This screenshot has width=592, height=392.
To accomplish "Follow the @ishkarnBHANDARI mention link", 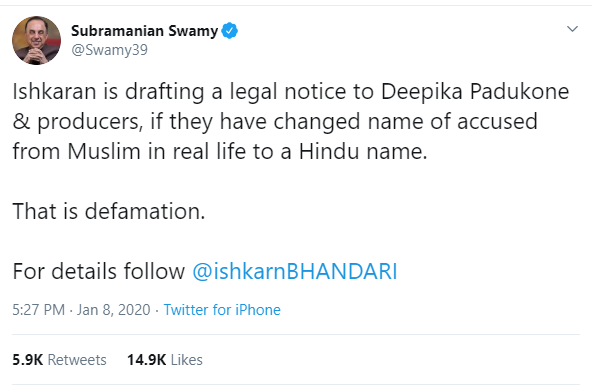I will pos(294,271).
